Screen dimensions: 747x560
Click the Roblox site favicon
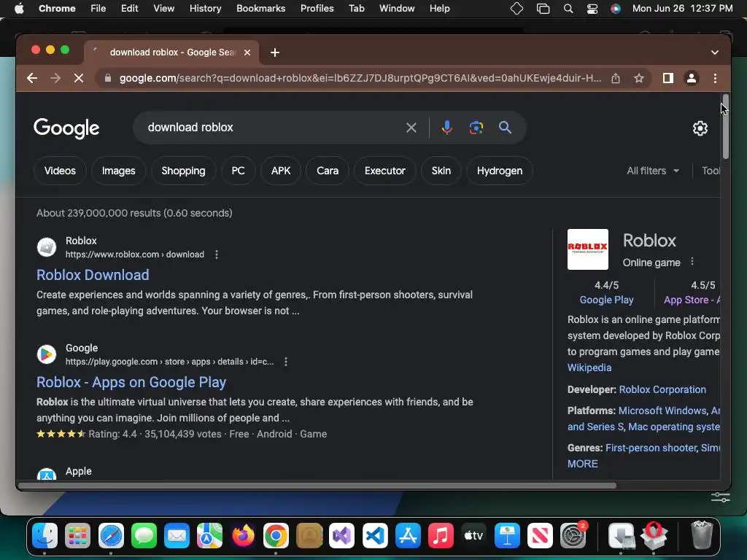[47, 247]
